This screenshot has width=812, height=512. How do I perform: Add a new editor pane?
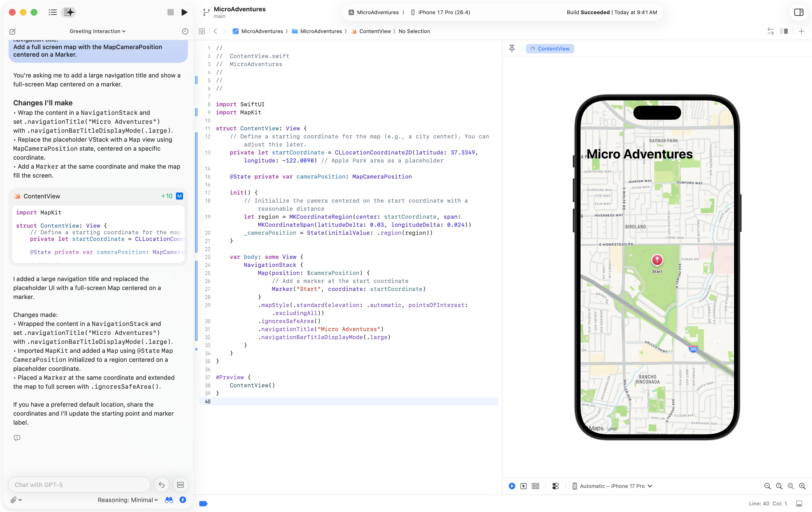point(802,31)
